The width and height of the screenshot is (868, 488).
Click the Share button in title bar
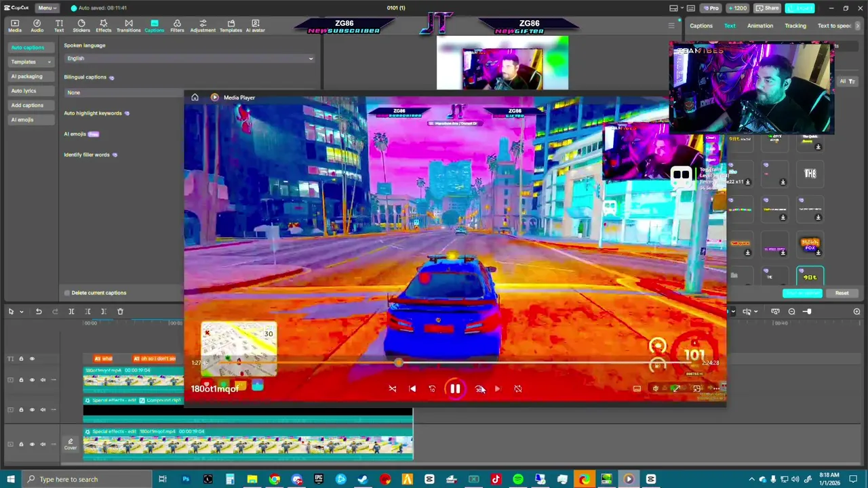pyautogui.click(x=768, y=8)
